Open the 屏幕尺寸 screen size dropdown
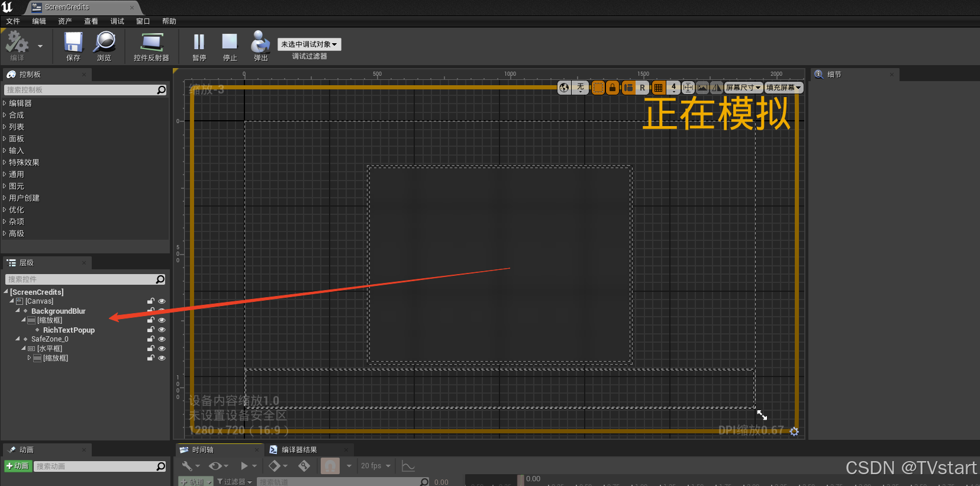 [743, 88]
